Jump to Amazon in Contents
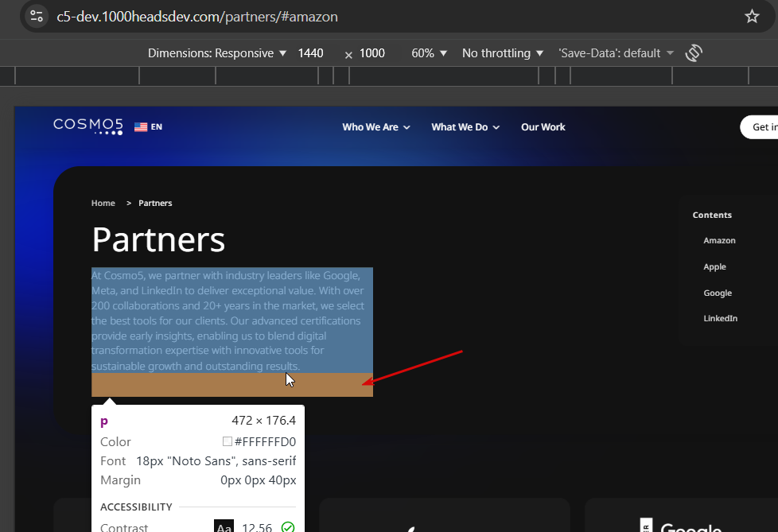This screenshot has height=532, width=778. click(x=719, y=240)
